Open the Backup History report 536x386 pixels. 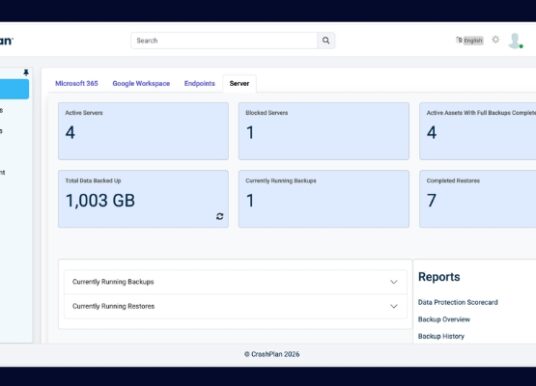click(x=441, y=336)
